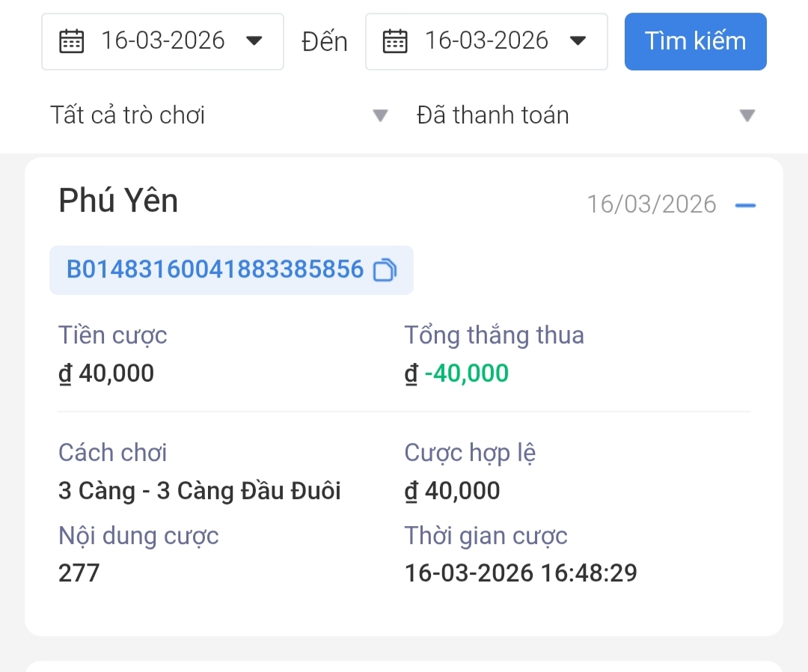Collapse Phú Yên card with minus icon
Image resolution: width=808 pixels, height=672 pixels.
click(745, 205)
